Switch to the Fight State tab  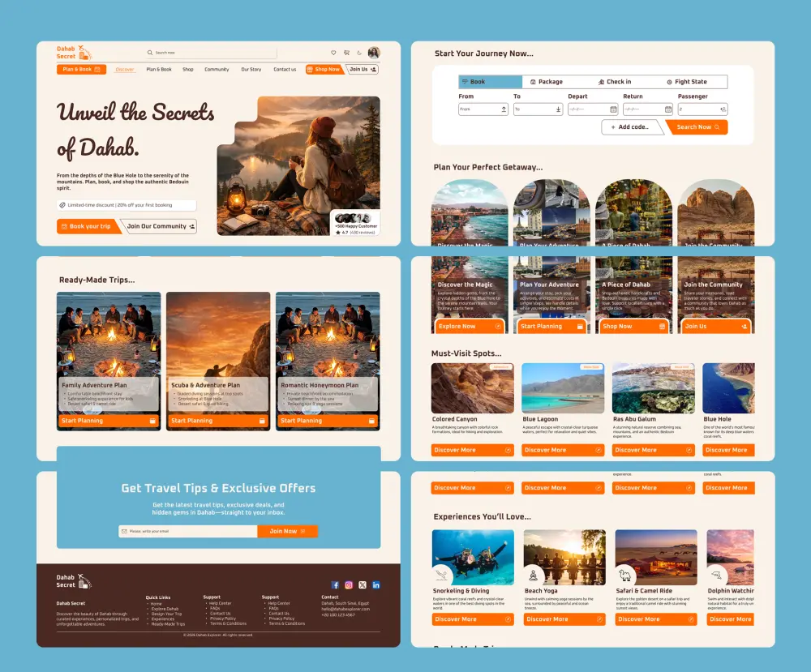[687, 82]
